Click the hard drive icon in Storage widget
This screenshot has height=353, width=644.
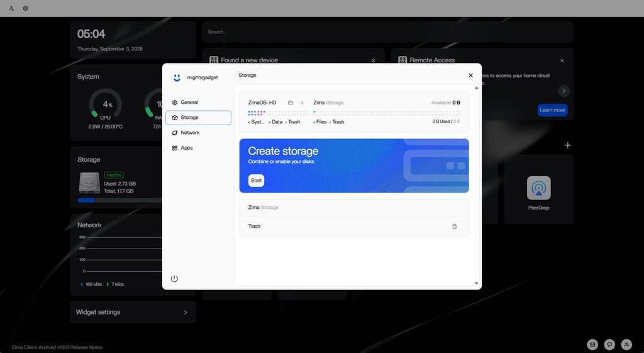(x=89, y=182)
